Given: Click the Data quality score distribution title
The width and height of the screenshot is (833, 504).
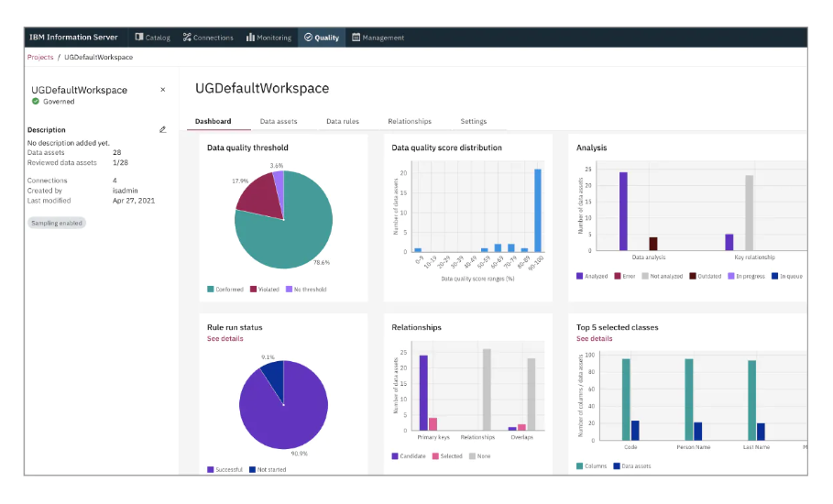Looking at the screenshot, I should pyautogui.click(x=447, y=148).
